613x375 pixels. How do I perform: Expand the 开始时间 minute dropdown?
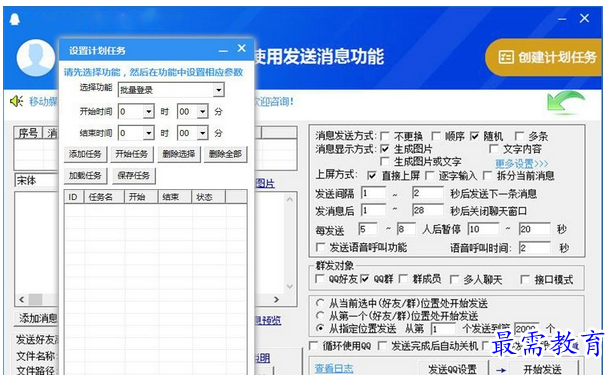pos(203,112)
